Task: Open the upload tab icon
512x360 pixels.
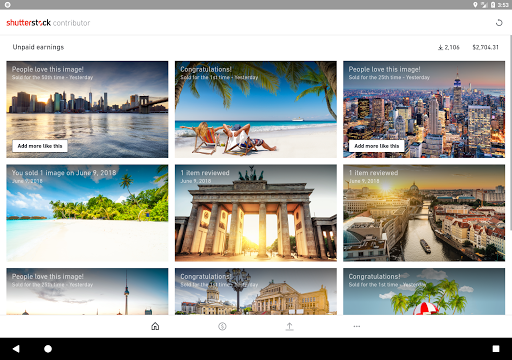Action: (290, 326)
